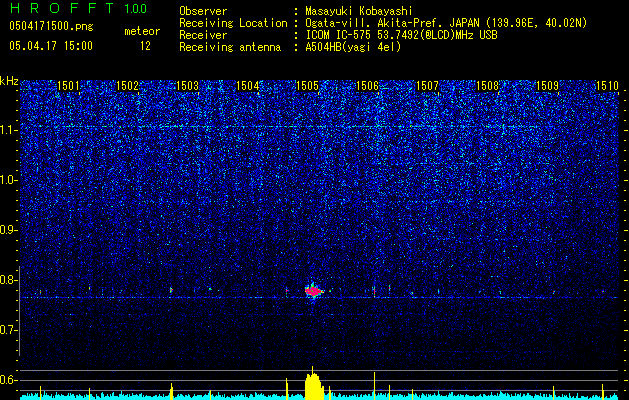Click the 1510 time marker

(607, 86)
